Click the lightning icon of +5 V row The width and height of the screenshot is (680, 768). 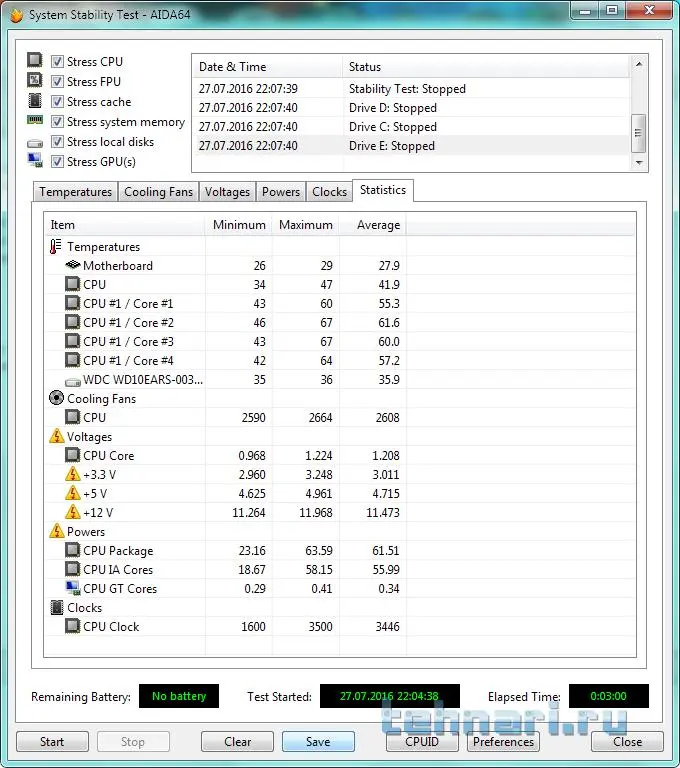[73, 493]
